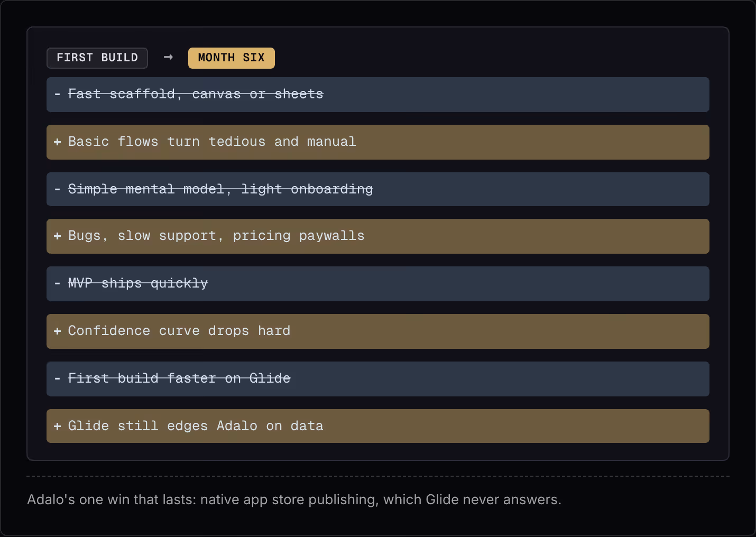The image size is (756, 537).
Task: Click the FIRST BUILD tag
Action: [97, 58]
